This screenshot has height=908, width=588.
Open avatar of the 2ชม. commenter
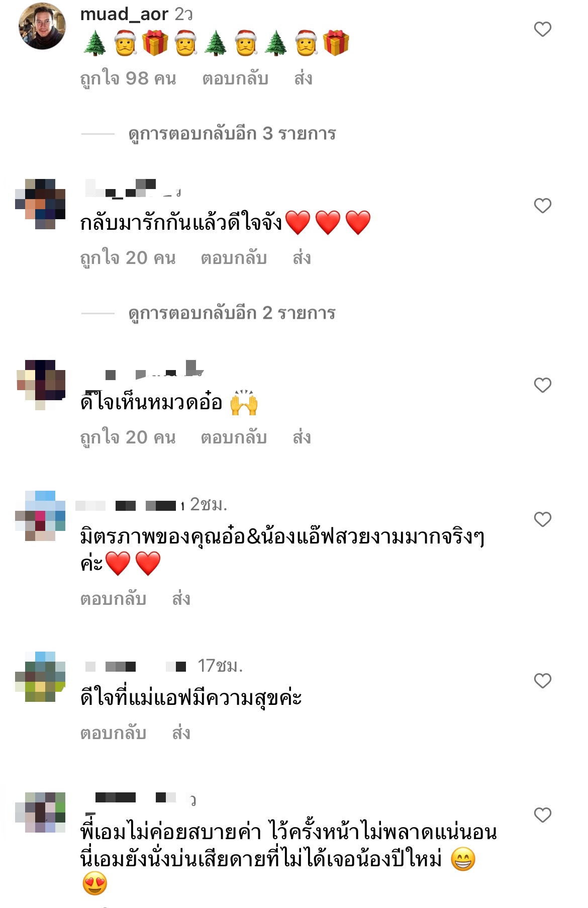[x=40, y=516]
